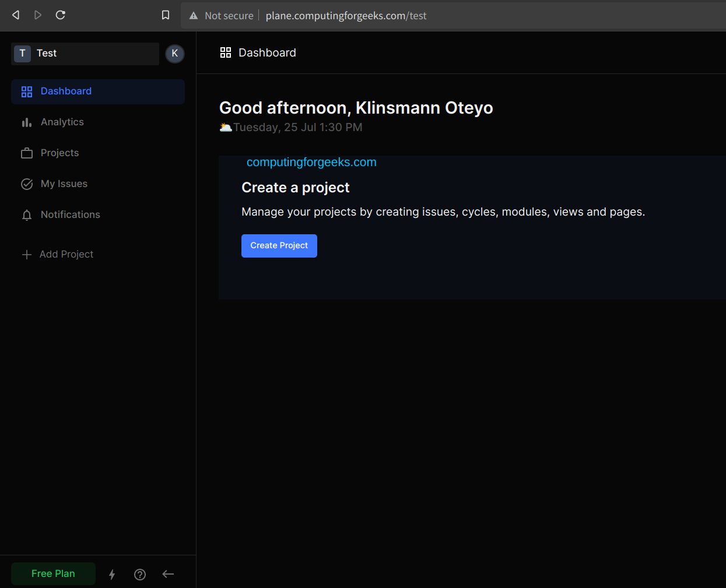Reload the current page
The width and height of the screenshot is (726, 588).
tap(60, 15)
